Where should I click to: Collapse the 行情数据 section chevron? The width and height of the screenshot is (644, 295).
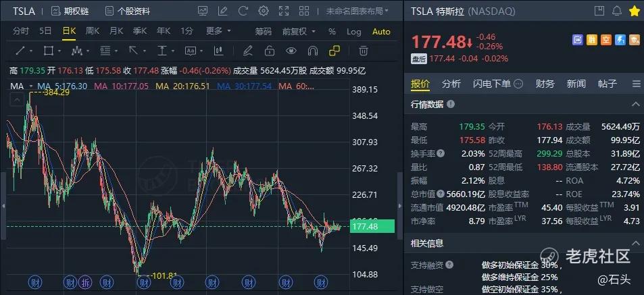pyautogui.click(x=635, y=104)
